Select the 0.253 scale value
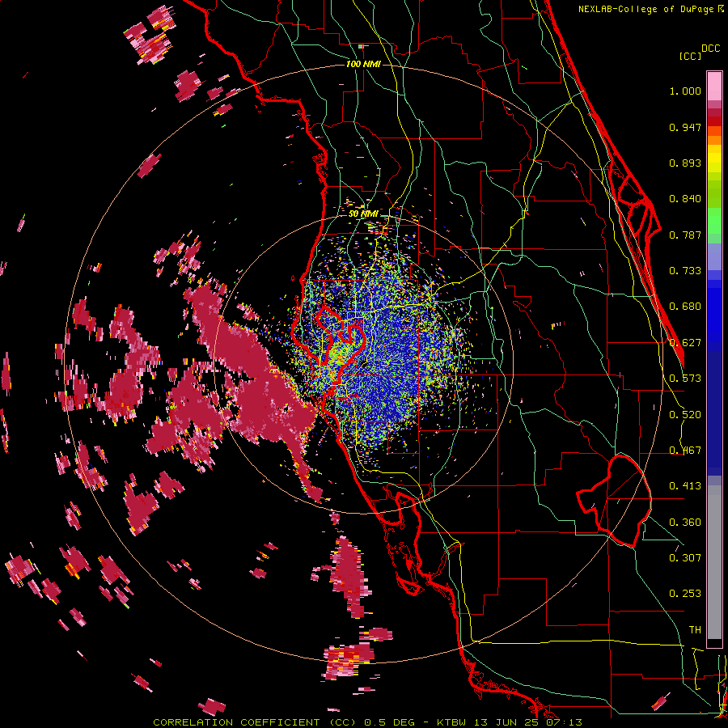 pos(685,594)
